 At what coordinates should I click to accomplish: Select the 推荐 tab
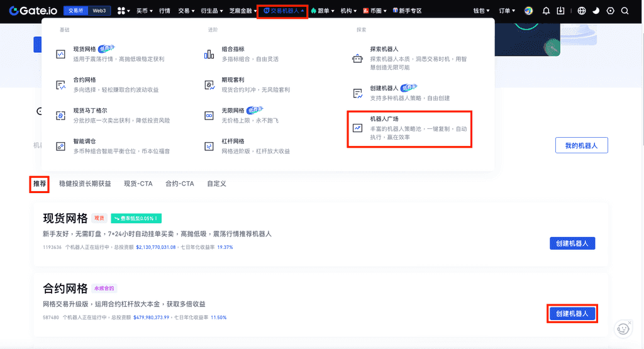pyautogui.click(x=40, y=184)
